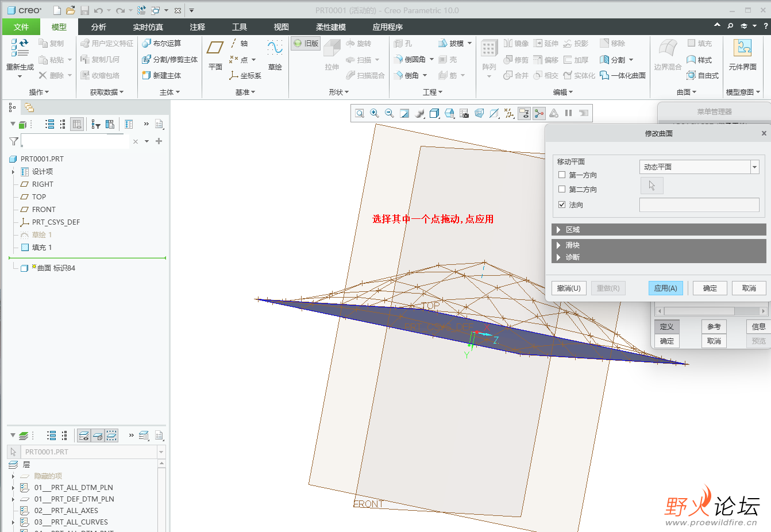Image resolution: width=771 pixels, height=532 pixels.
Task: Select the Draft (拔模) tool
Action: click(x=451, y=43)
